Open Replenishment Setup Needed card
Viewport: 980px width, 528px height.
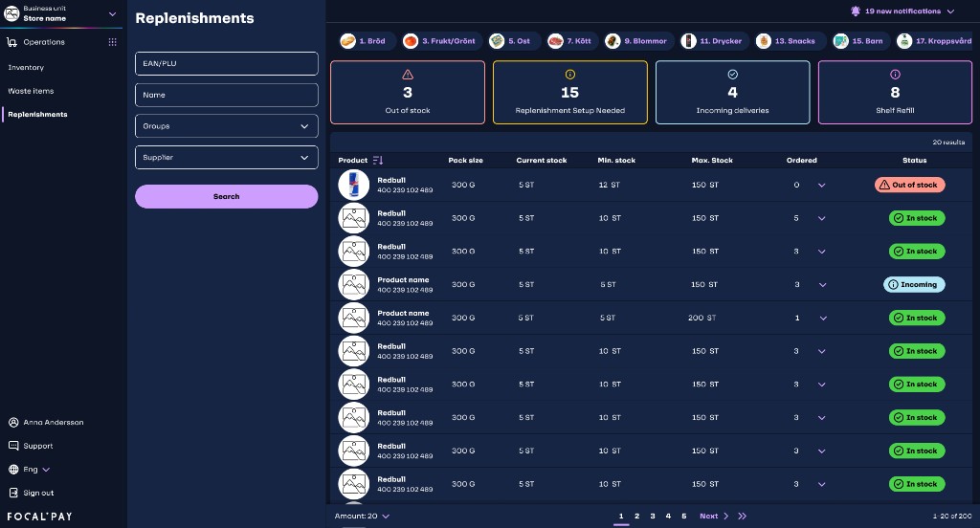[x=570, y=93]
